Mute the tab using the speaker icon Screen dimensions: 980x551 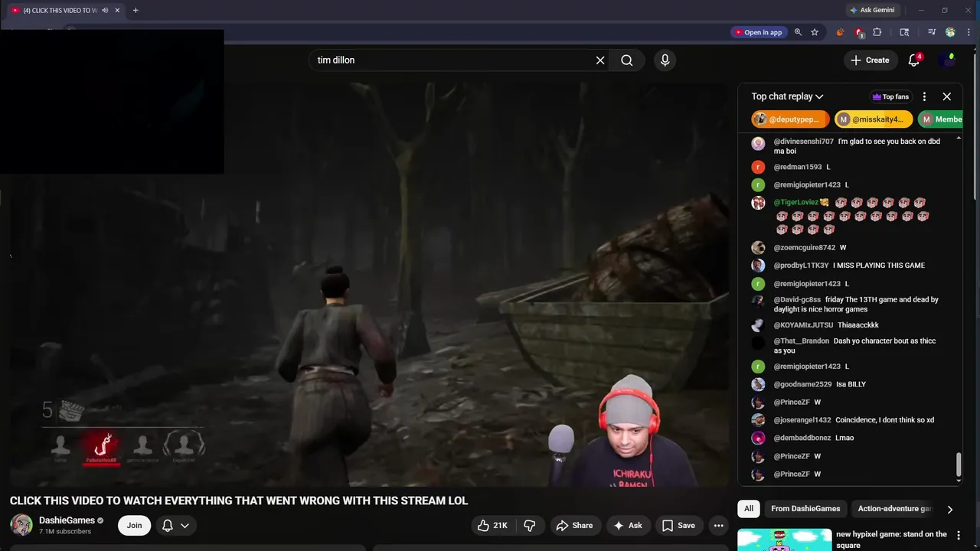click(x=105, y=10)
